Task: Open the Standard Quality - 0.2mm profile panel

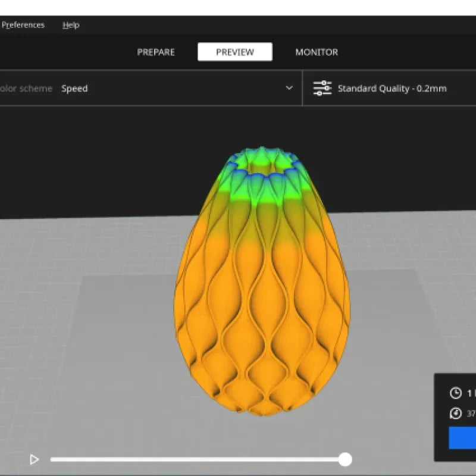Action: tap(392, 89)
